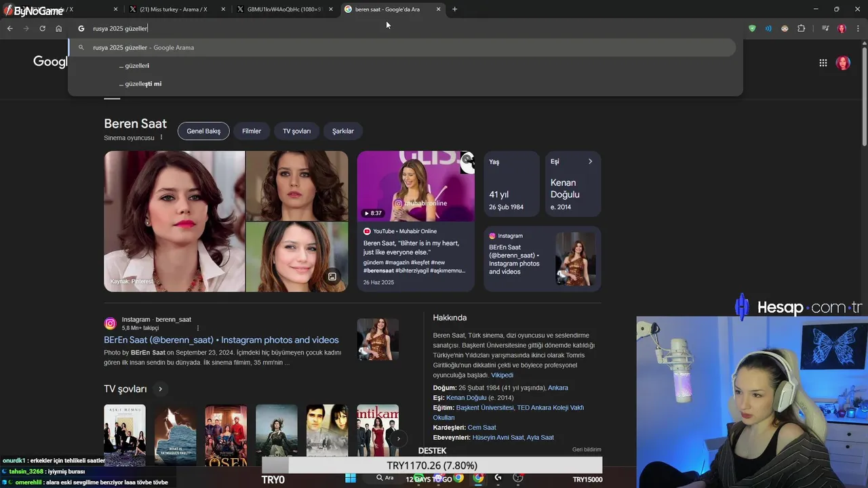Screen dimensions: 868x488
Task: Go back with the browser back arrow
Action: [9, 28]
